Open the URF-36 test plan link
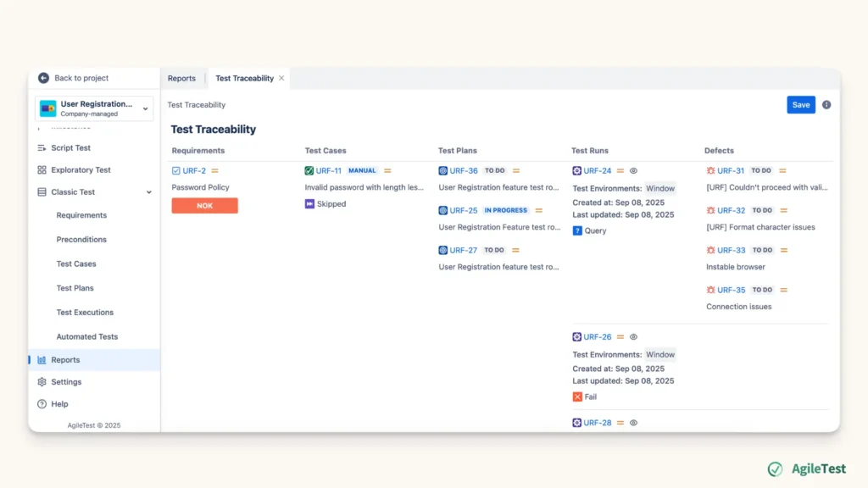Screen dimensions: 868x488 point(464,171)
